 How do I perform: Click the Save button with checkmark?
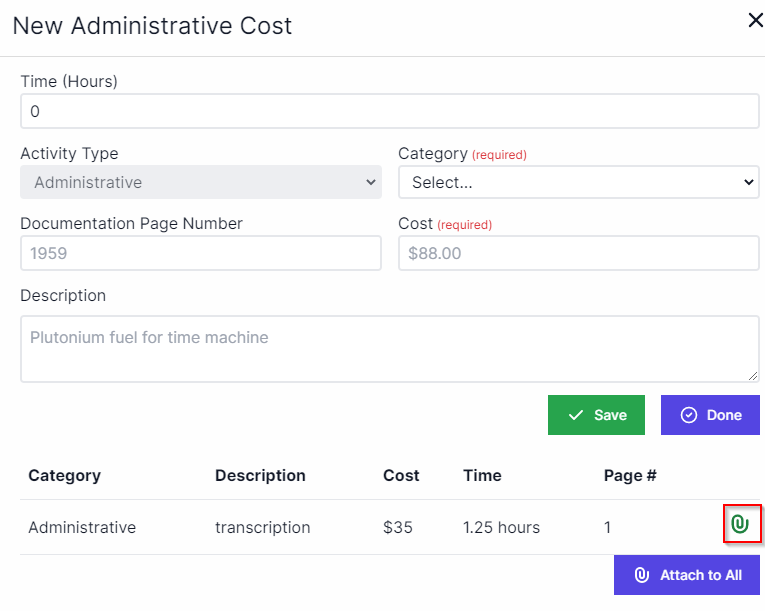[596, 415]
